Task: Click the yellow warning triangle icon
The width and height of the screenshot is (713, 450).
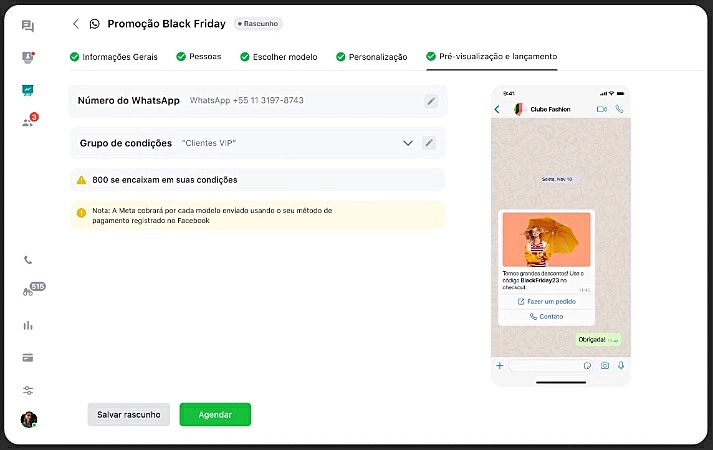Action: (81, 180)
